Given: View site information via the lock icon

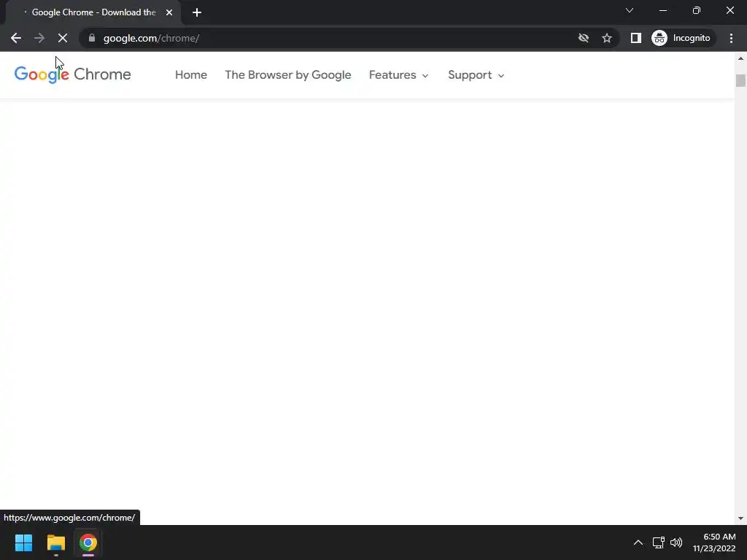Looking at the screenshot, I should [92, 38].
